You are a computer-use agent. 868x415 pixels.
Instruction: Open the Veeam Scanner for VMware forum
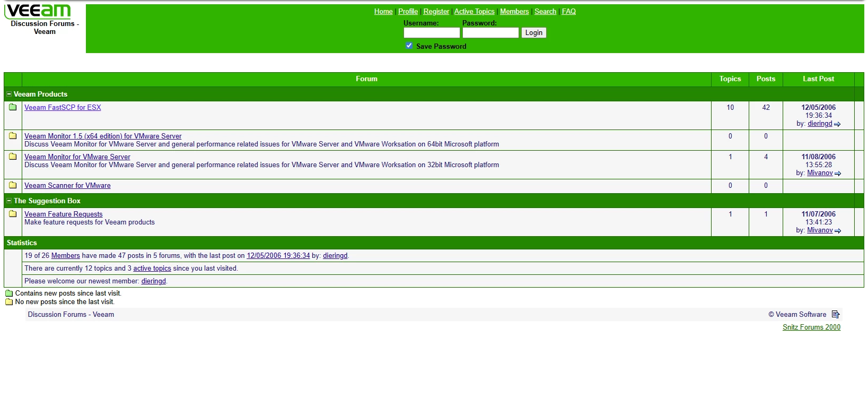click(x=67, y=185)
